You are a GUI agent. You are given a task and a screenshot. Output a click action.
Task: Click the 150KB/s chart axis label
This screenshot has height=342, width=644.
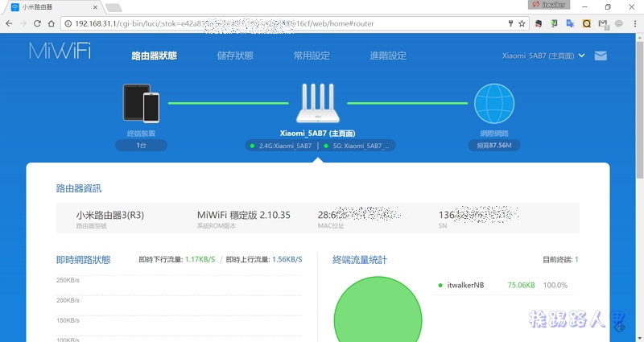pyautogui.click(x=68, y=320)
